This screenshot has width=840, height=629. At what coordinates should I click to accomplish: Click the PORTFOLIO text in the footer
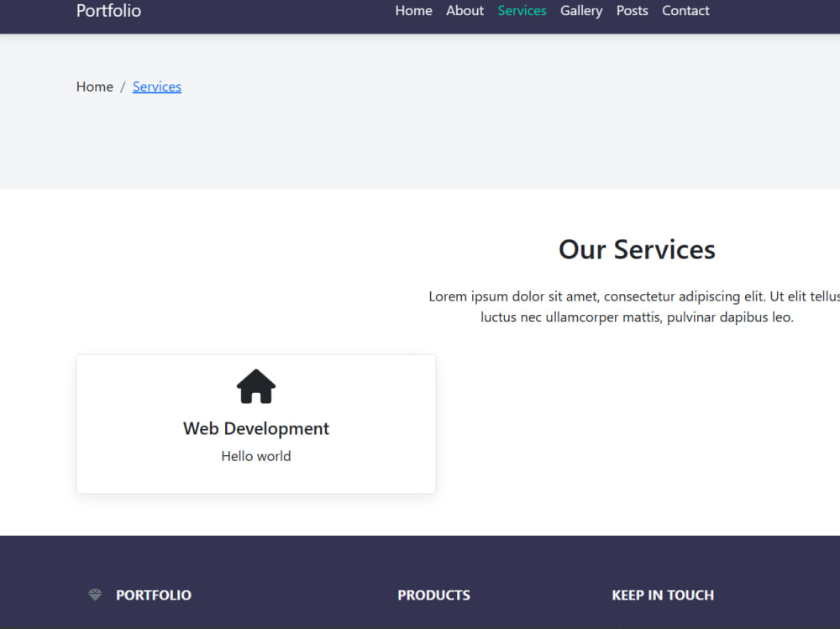(x=154, y=595)
